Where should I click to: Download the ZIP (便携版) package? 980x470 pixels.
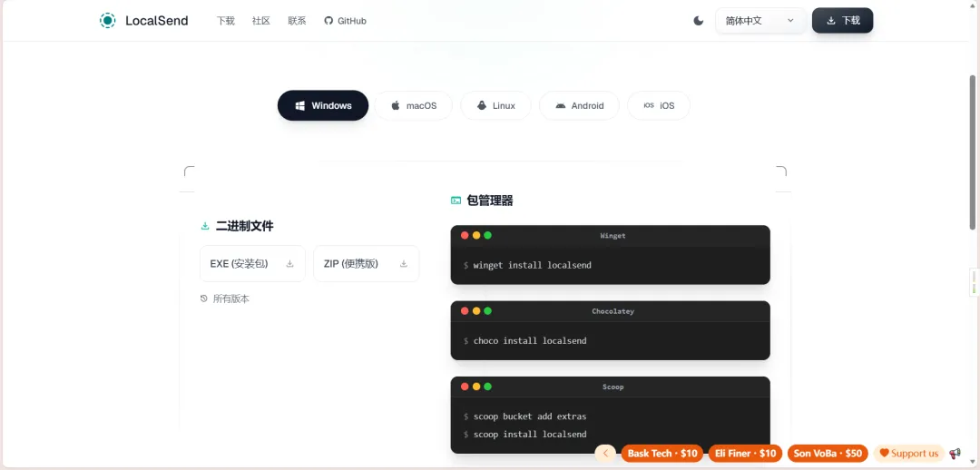367,264
